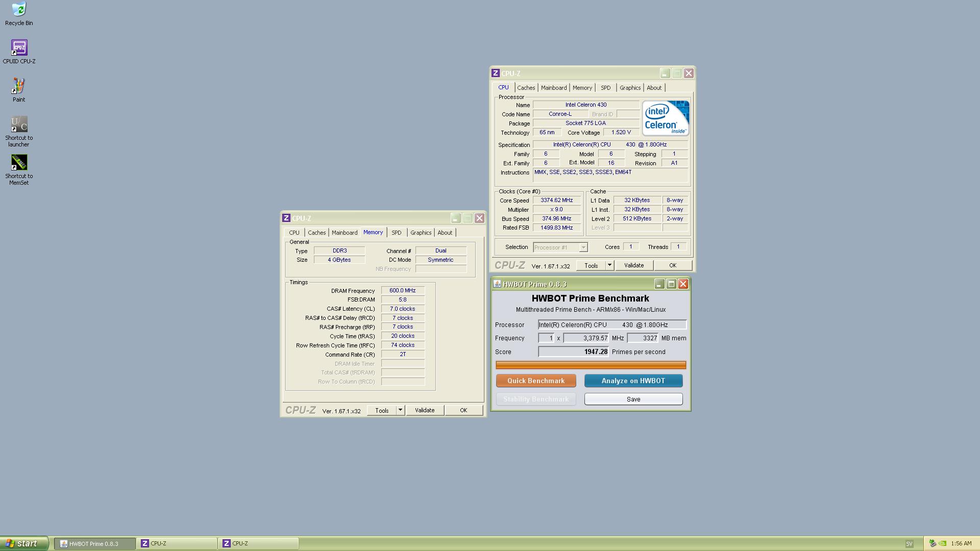Click the CPU-Z title icon in Memory window

(286, 218)
